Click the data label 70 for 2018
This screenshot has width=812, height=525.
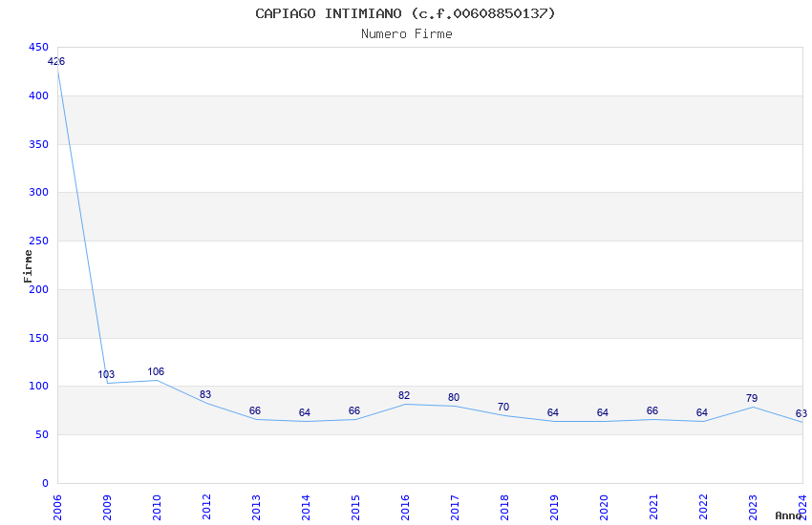pos(503,407)
